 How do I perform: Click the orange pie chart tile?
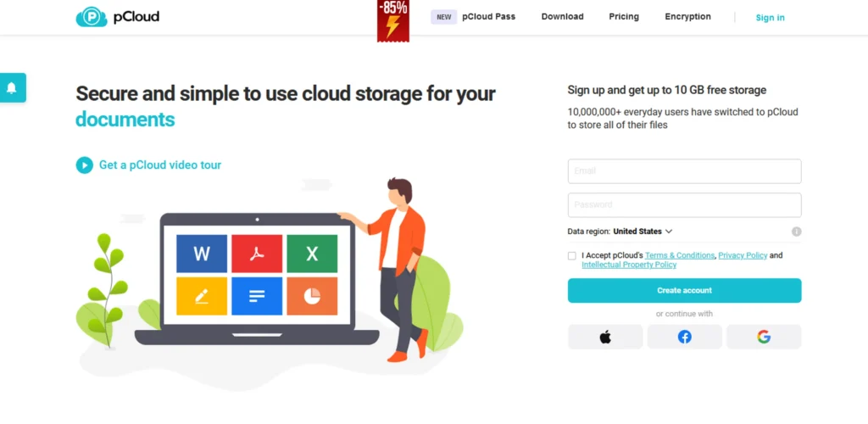312,296
